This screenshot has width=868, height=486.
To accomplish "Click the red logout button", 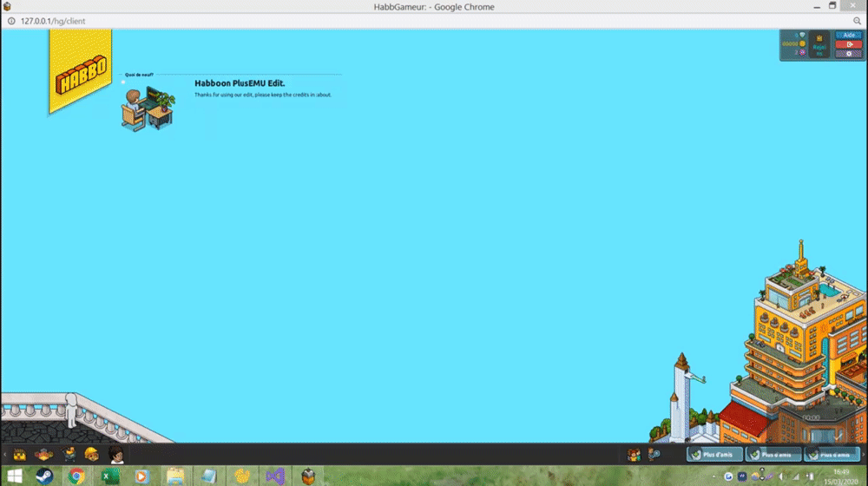I will (x=849, y=44).
